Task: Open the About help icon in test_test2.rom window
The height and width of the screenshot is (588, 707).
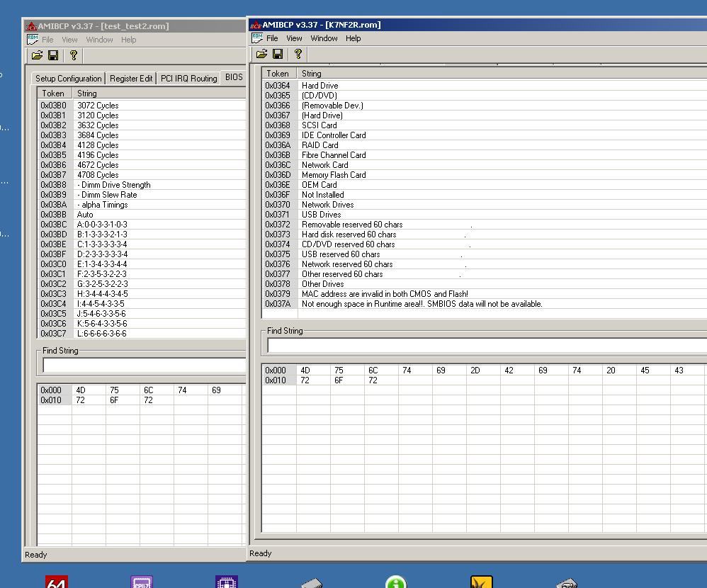Action: point(74,55)
